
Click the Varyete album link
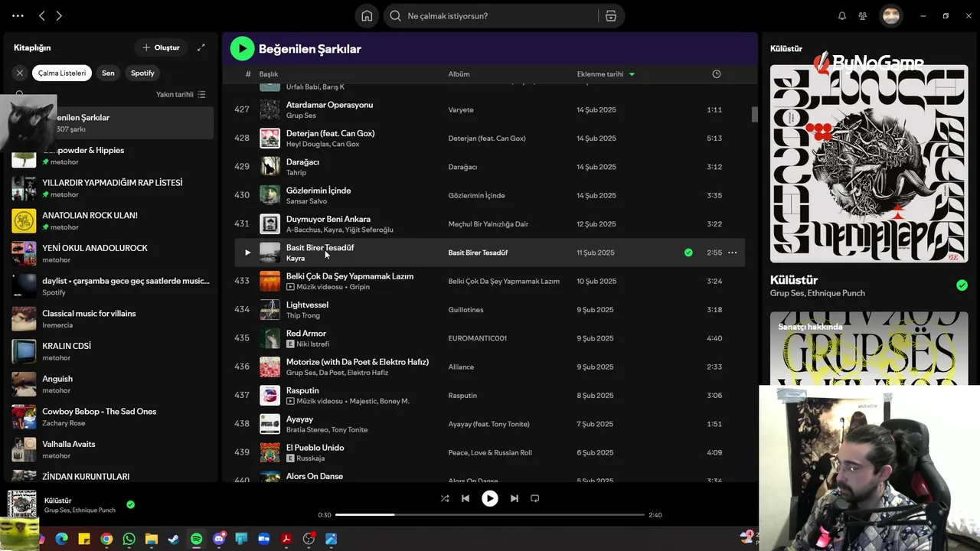point(461,110)
